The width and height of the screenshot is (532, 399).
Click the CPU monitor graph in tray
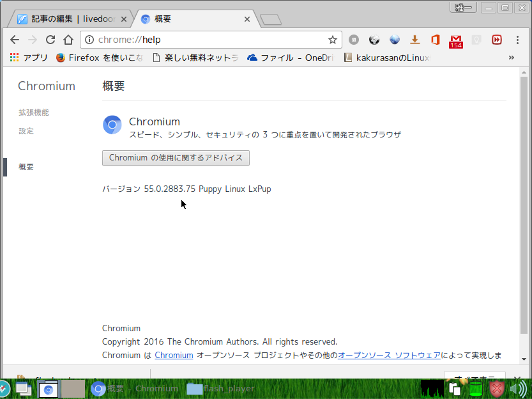pos(432,389)
